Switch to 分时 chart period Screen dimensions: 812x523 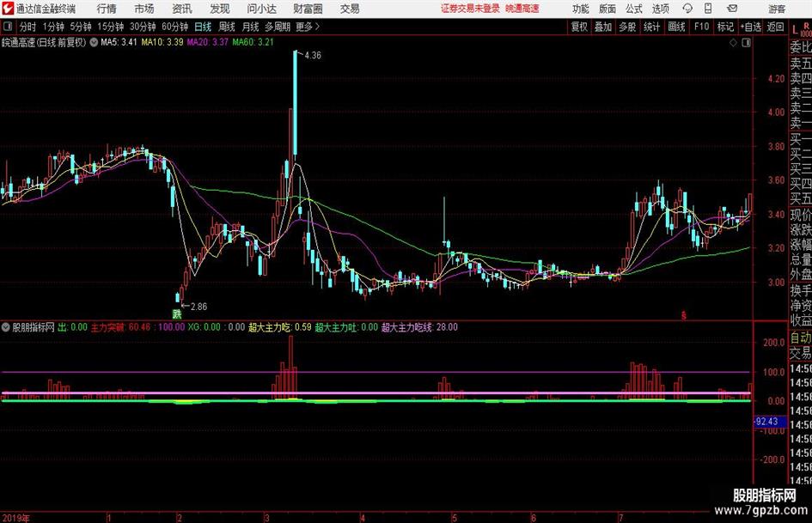(28, 27)
